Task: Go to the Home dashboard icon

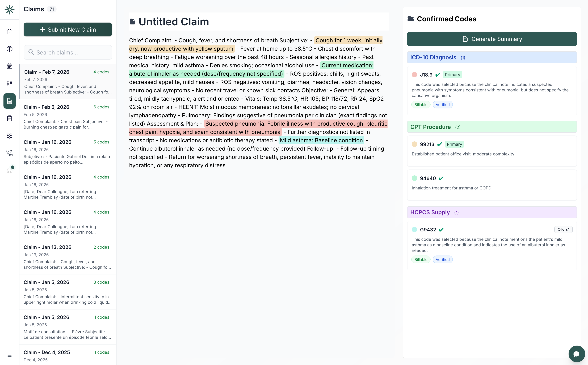Action: (x=9, y=31)
